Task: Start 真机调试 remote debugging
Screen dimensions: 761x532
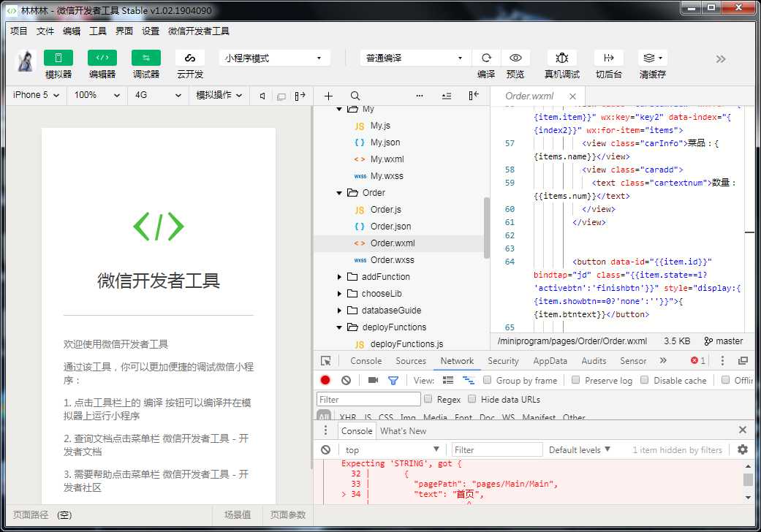Action: pos(562,58)
